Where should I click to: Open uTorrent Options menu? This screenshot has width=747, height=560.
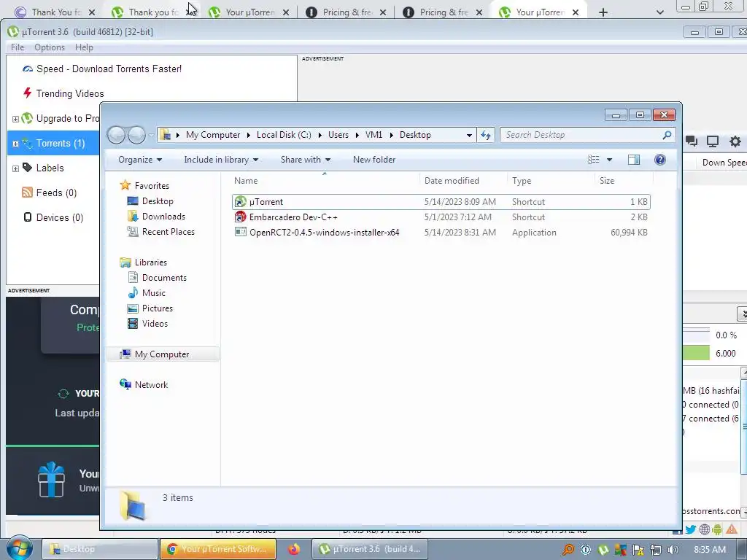coord(50,47)
